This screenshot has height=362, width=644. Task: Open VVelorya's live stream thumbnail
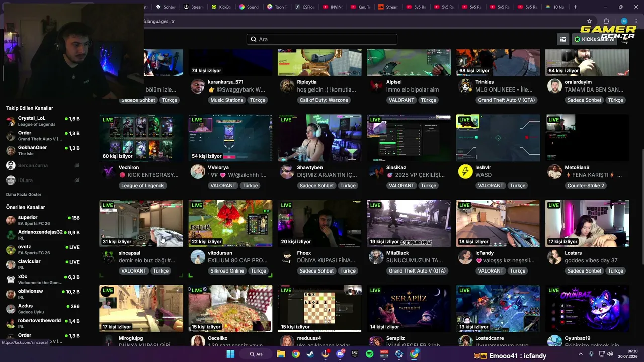point(230,138)
